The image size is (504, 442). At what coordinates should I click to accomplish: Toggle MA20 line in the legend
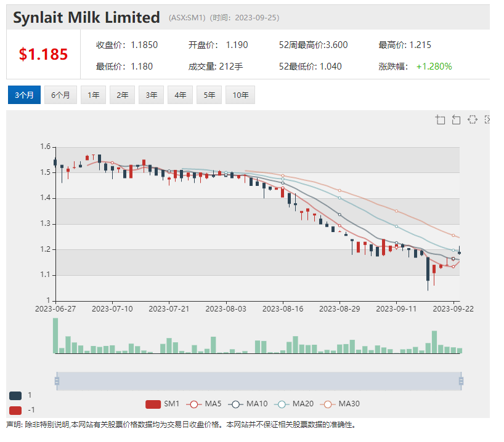(x=294, y=404)
